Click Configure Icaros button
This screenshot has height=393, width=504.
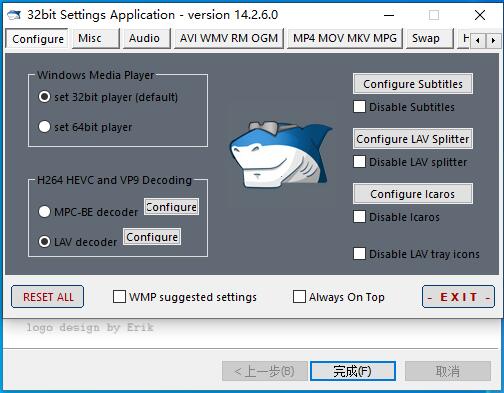413,194
